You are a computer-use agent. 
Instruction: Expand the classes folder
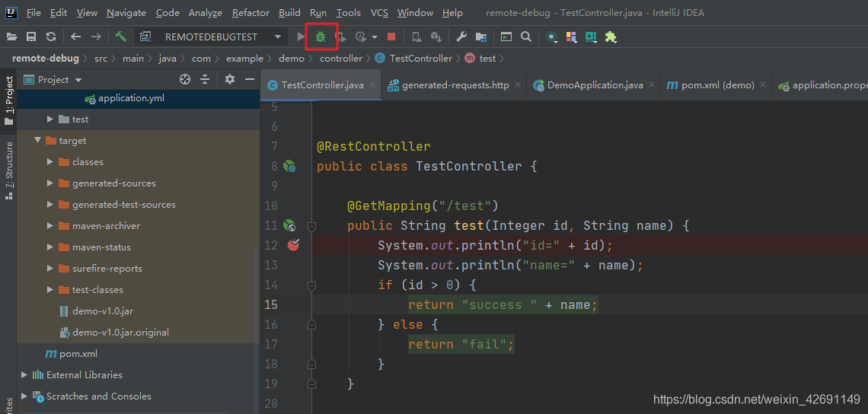click(49, 161)
